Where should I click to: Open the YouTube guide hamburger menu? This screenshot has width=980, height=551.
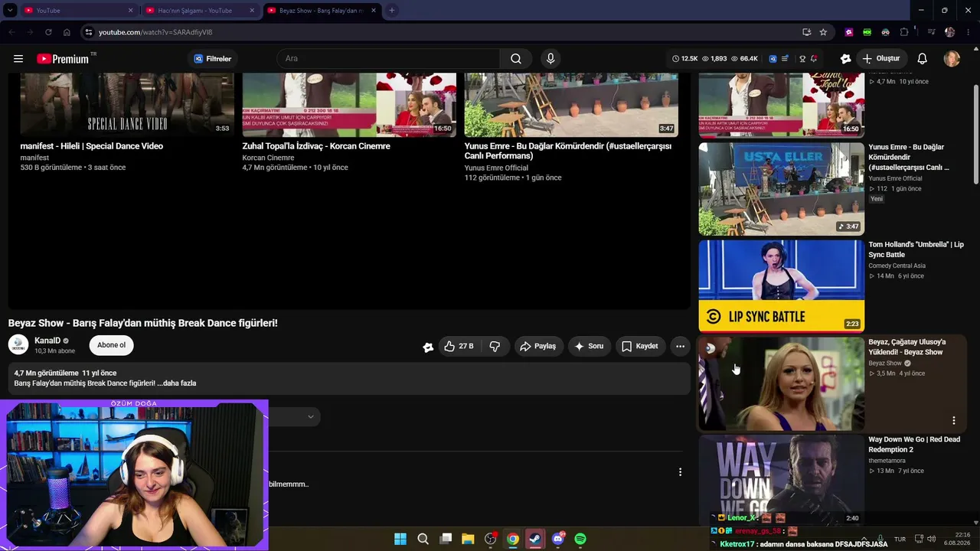(x=18, y=59)
